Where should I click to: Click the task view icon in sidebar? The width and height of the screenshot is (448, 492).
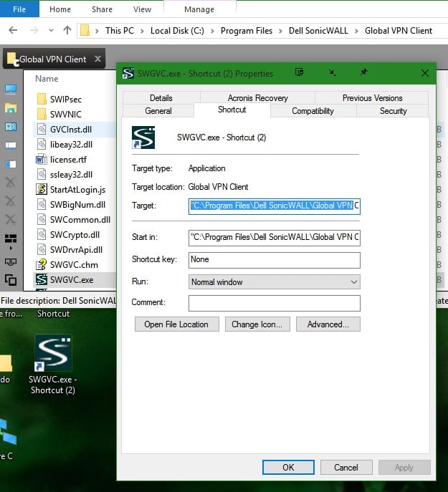pyautogui.click(x=11, y=238)
